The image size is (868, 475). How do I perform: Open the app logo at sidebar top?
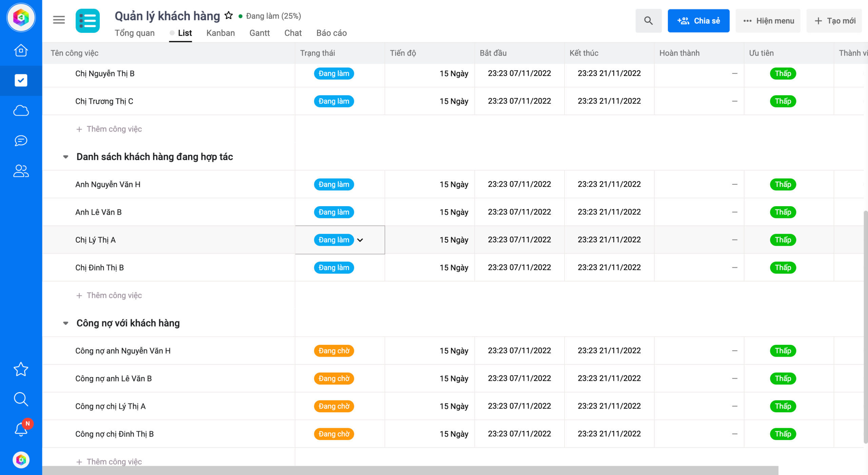(21, 17)
